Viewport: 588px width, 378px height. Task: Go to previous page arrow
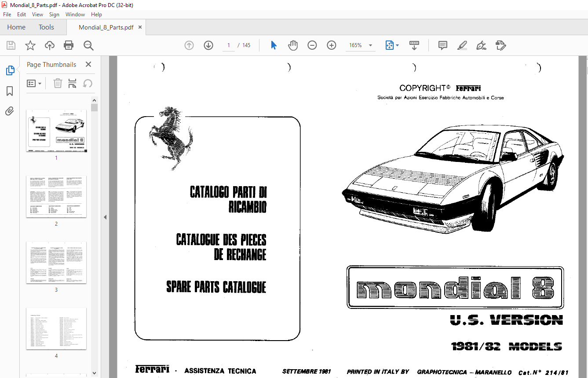[x=189, y=45]
